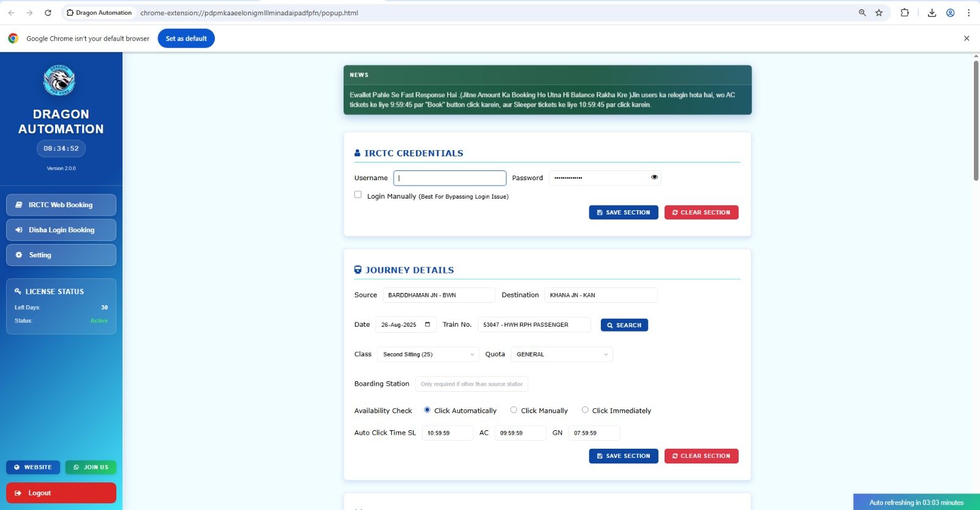The height and width of the screenshot is (510, 980).
Task: Enable the Login Manually checkbox
Action: point(358,195)
